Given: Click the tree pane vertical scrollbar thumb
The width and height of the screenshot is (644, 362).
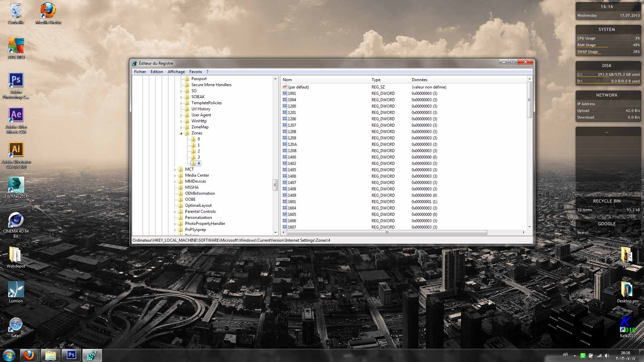Looking at the screenshot, I should [x=275, y=185].
